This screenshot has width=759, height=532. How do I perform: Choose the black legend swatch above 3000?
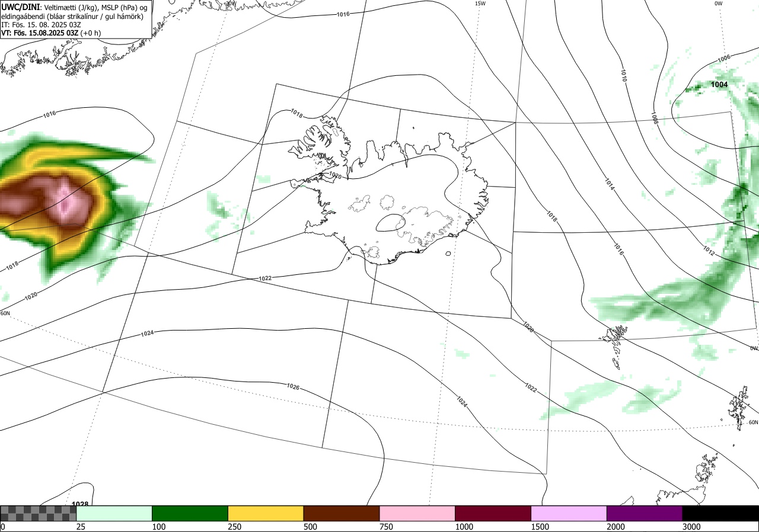pyautogui.click(x=721, y=513)
